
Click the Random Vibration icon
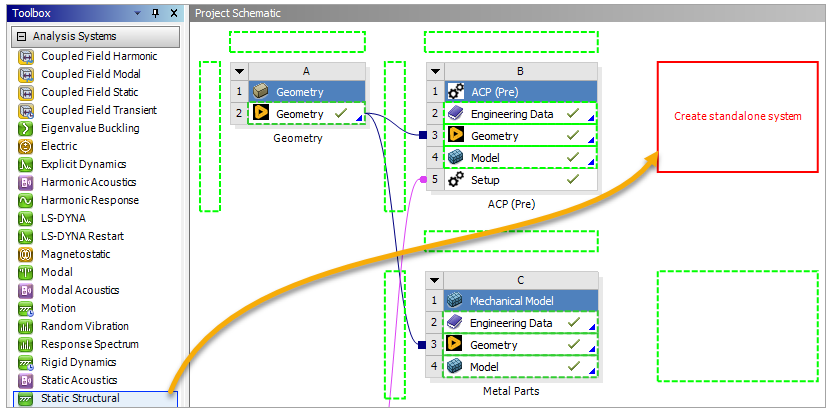click(x=25, y=326)
